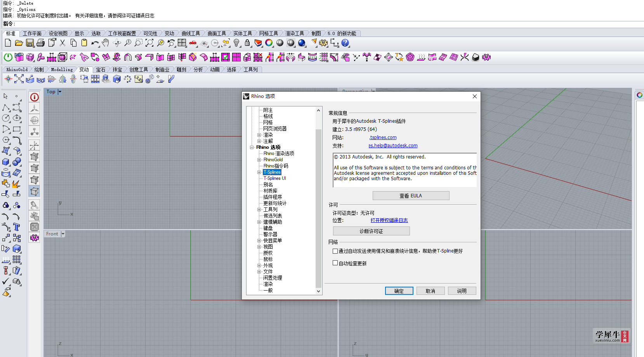Select the arrow pointer tool in left toolbar
Screen dimensions: 644x357
(x=6, y=96)
